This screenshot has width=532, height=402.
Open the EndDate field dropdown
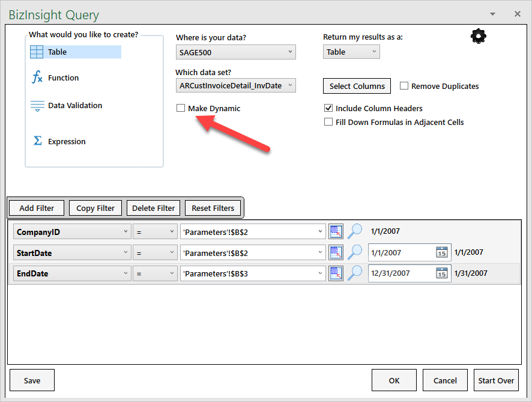coord(72,273)
